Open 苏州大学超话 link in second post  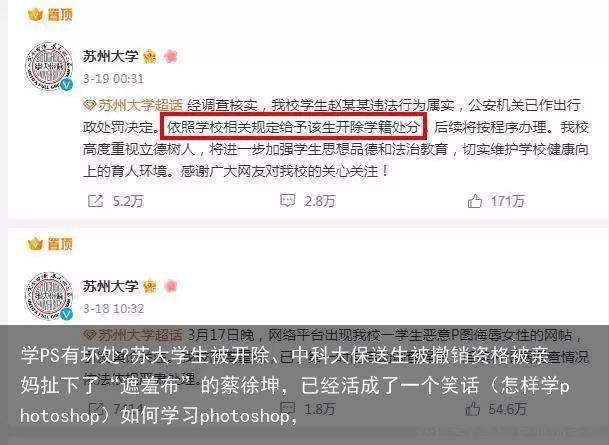click(x=133, y=335)
